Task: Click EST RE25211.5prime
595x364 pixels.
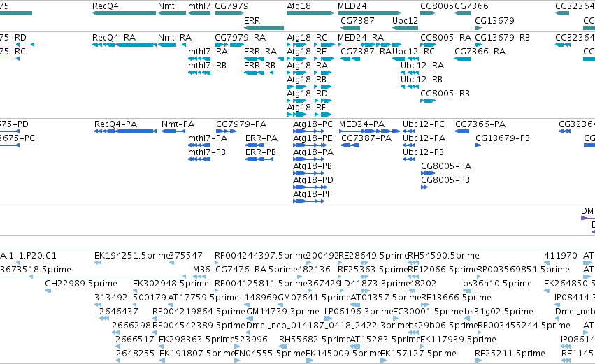Action: tap(478, 361)
